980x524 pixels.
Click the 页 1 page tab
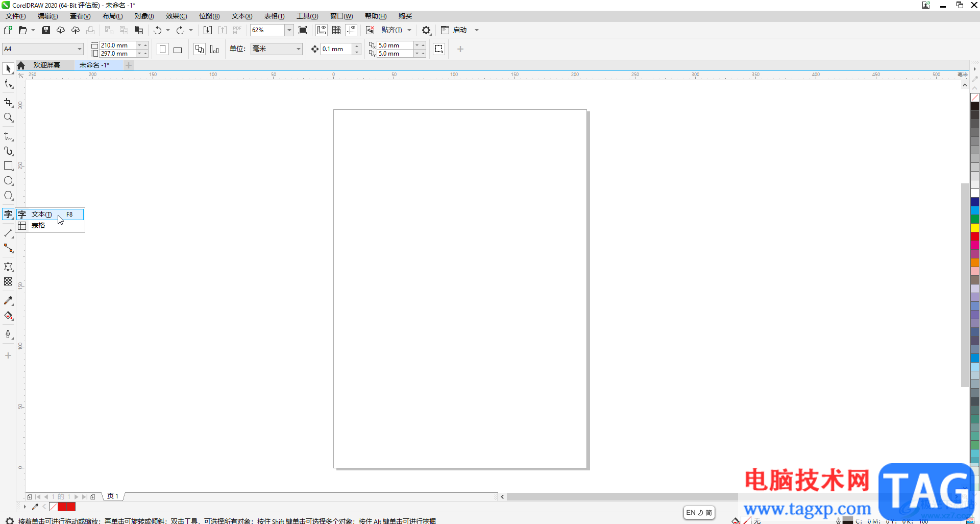click(x=113, y=496)
